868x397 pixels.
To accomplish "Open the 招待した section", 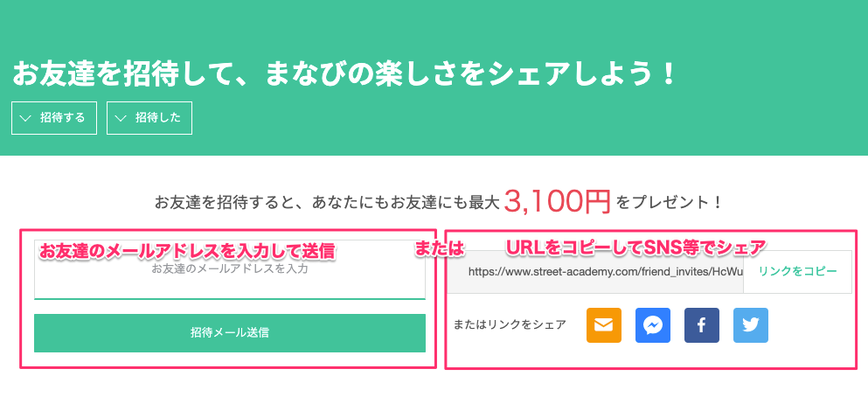I will point(149,118).
